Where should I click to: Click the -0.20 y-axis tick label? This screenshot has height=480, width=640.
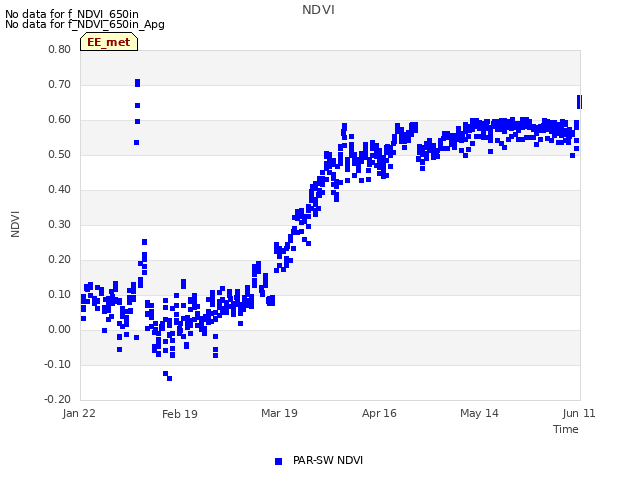coord(58,399)
